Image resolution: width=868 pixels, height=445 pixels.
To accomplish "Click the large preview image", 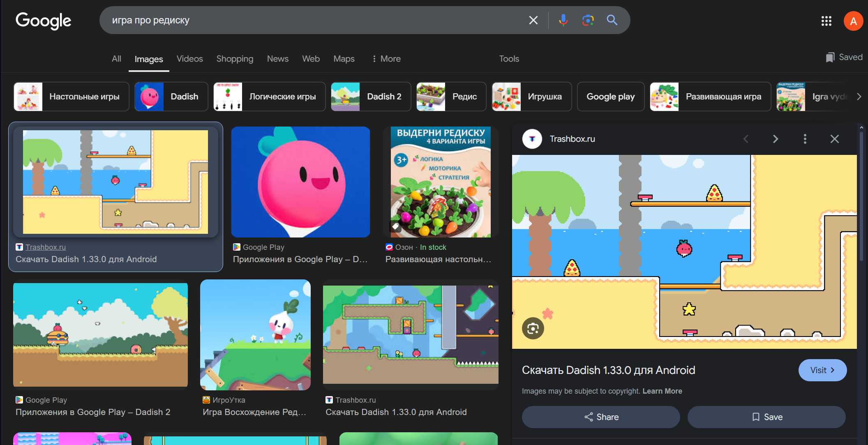I will tap(684, 252).
